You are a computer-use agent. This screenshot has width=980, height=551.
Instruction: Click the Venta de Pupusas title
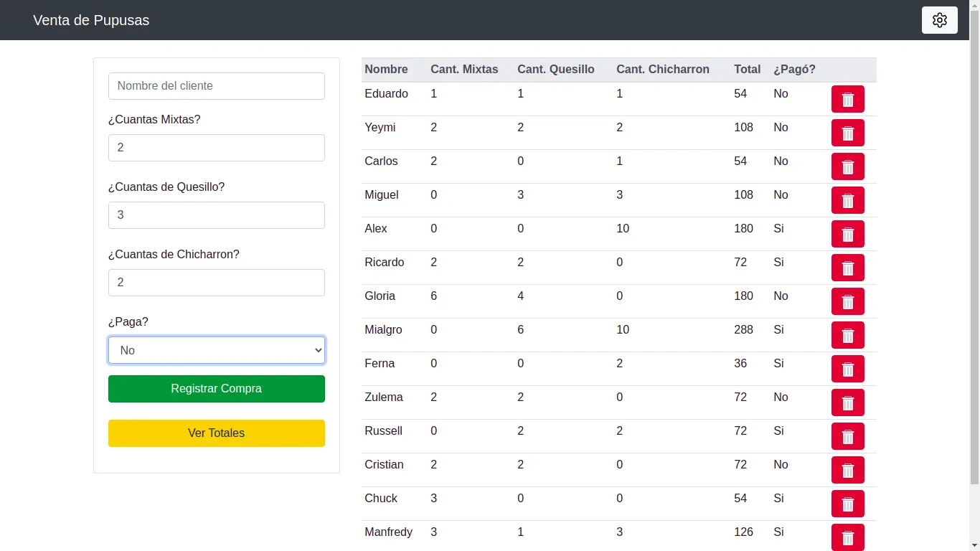[x=91, y=20]
